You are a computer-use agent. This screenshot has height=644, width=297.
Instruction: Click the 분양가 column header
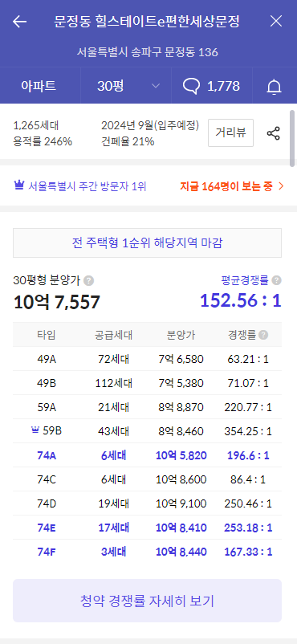click(x=181, y=335)
